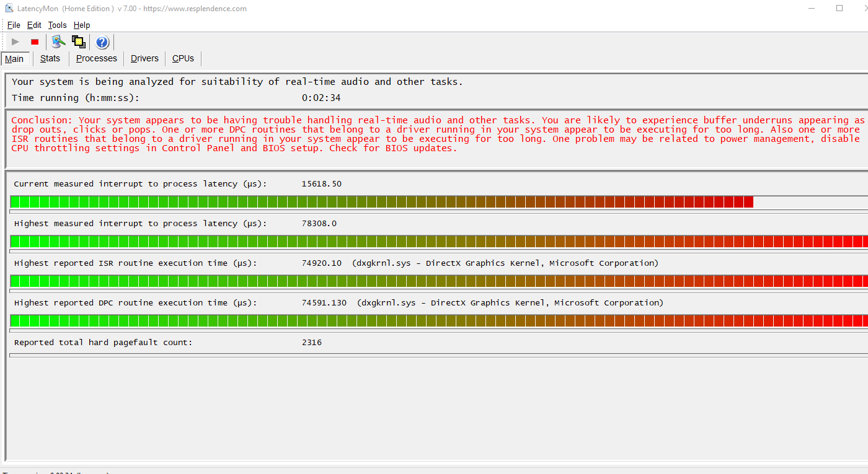The image size is (868, 474).
Task: Click the magnifier-over-computer toolbar icon
Action: (x=59, y=42)
